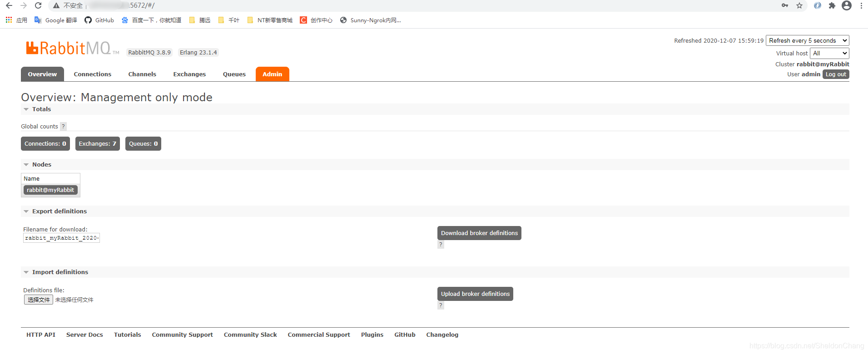Open the Apps grid bookmark
The image size is (868, 354).
point(16,20)
